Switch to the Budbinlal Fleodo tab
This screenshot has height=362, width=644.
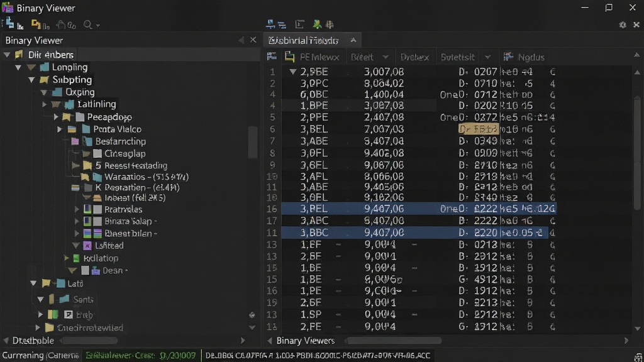(304, 40)
